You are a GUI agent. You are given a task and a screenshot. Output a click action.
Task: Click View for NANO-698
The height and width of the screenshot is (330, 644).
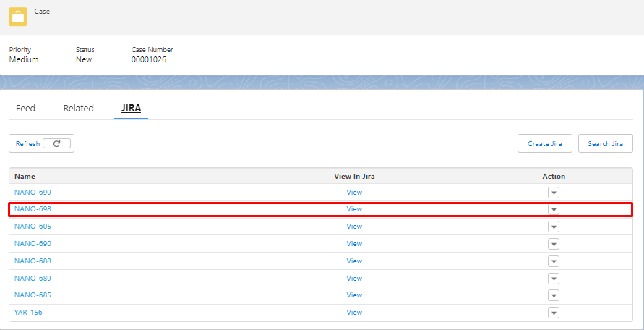point(354,209)
